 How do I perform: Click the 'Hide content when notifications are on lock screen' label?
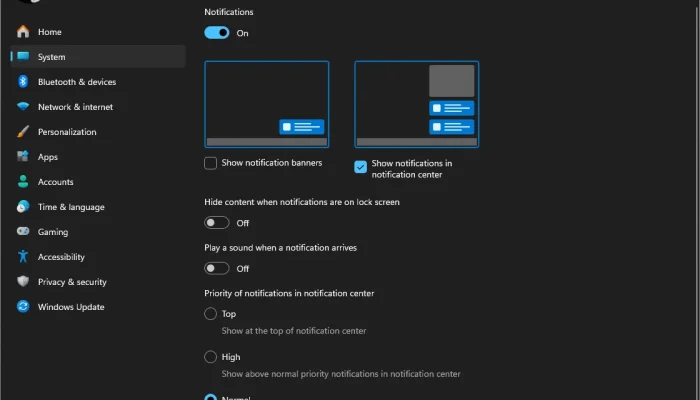pos(302,202)
